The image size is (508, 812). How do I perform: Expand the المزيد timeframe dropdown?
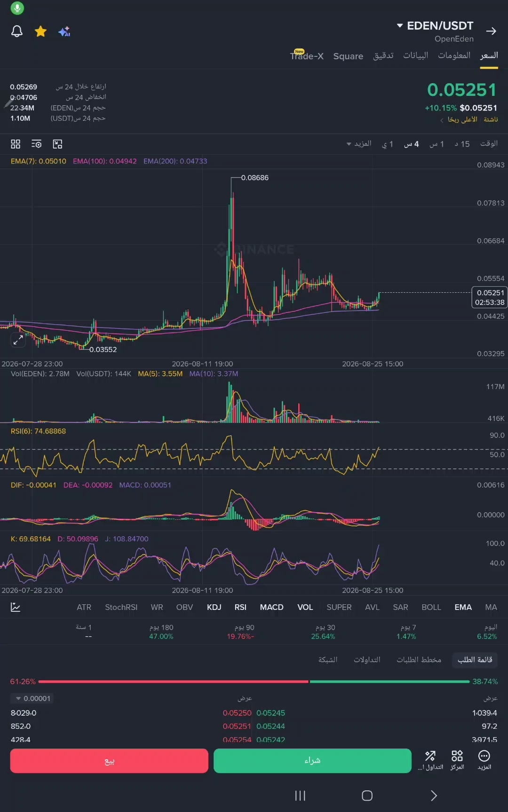point(359,143)
